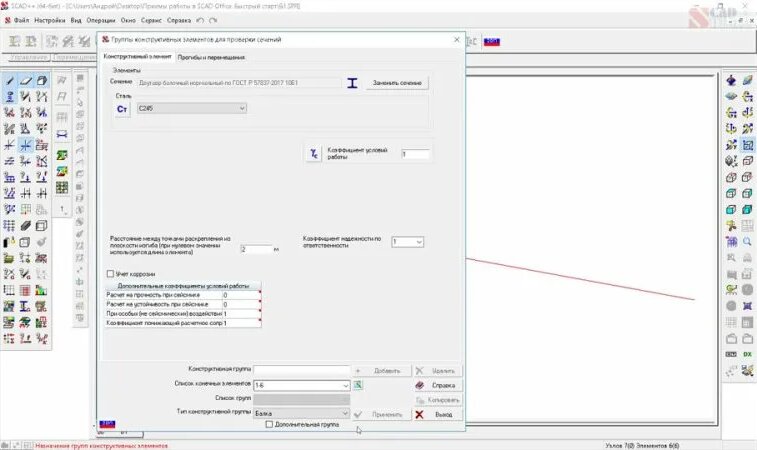
Task: Click the I-beam profile icon in left palette
Action: [x=25, y=306]
